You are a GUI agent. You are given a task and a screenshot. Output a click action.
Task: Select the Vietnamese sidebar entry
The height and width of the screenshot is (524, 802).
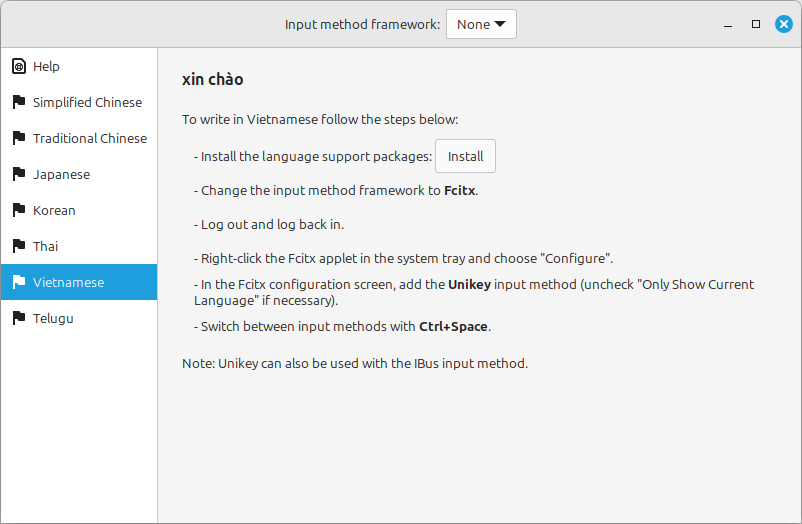click(x=79, y=282)
